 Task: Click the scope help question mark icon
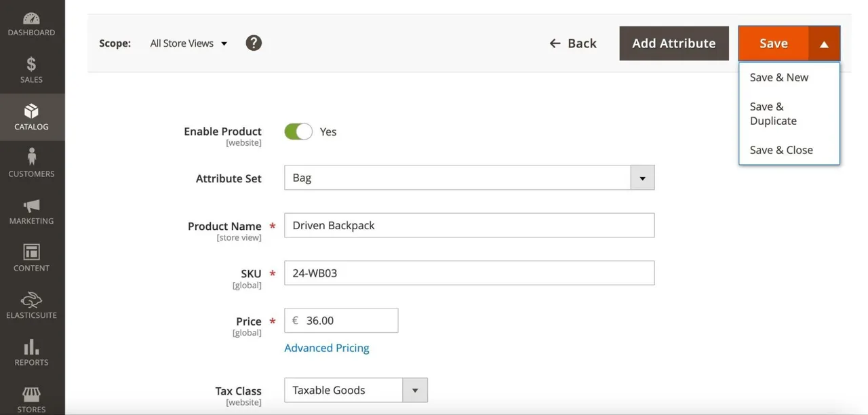tap(254, 43)
